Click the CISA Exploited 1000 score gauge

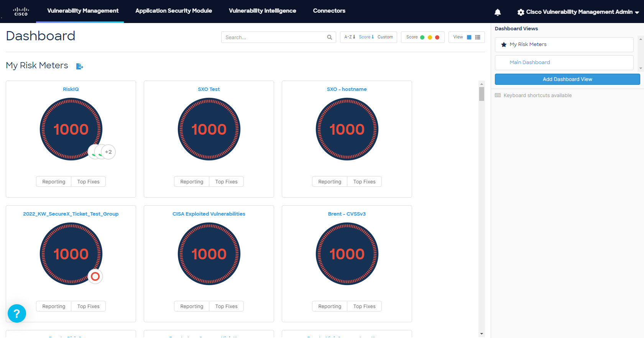209,254
